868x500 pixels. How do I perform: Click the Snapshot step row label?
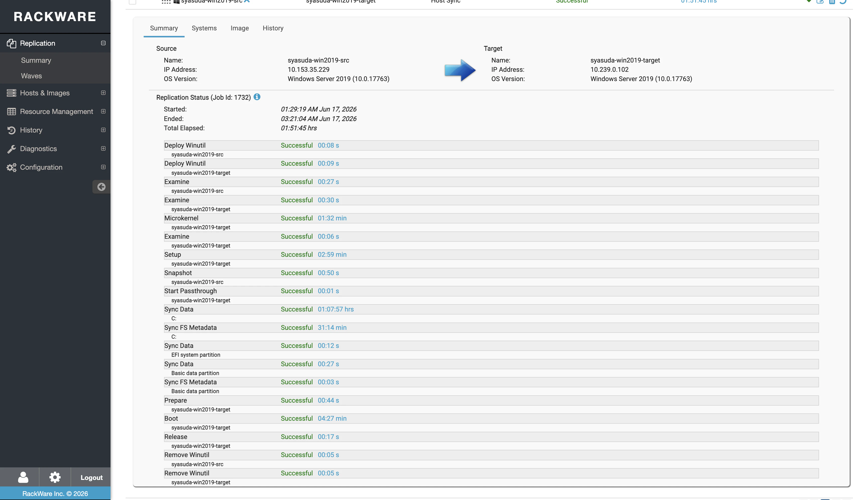178,273
